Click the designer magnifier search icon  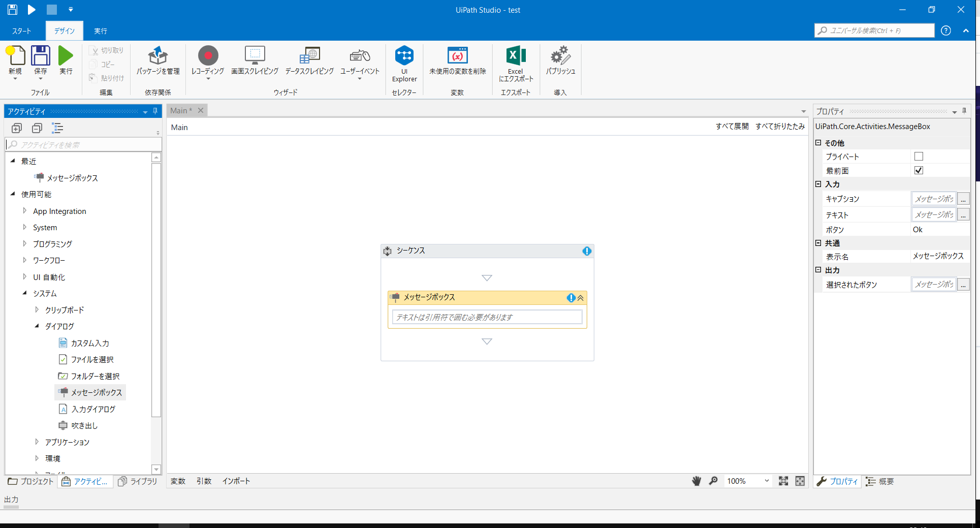(x=713, y=481)
